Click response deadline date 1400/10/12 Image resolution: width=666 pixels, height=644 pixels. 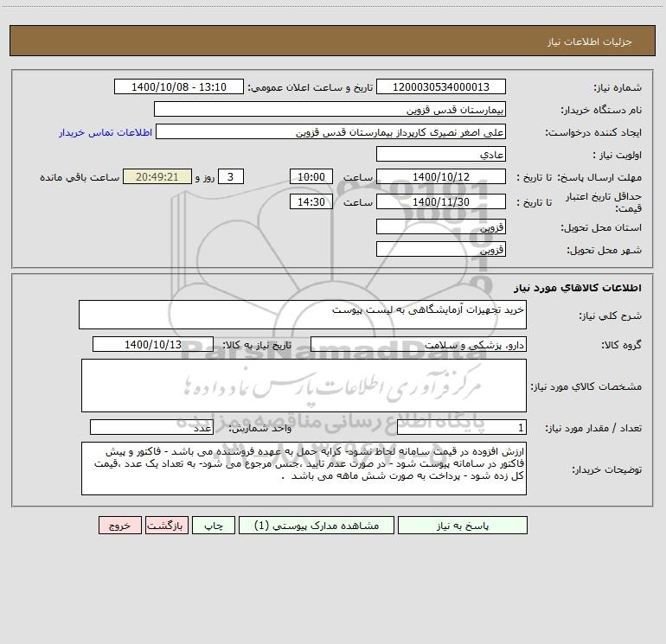[x=441, y=176]
